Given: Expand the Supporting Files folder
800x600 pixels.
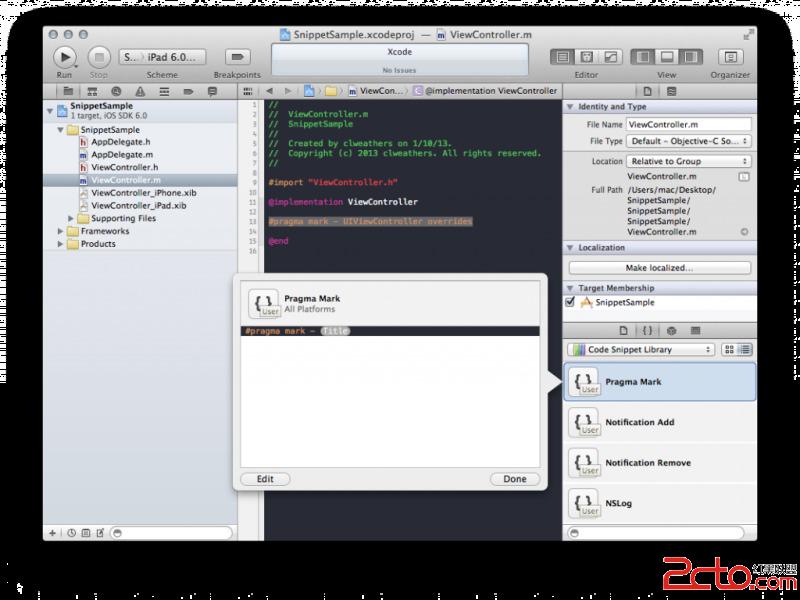Looking at the screenshot, I should point(72,218).
